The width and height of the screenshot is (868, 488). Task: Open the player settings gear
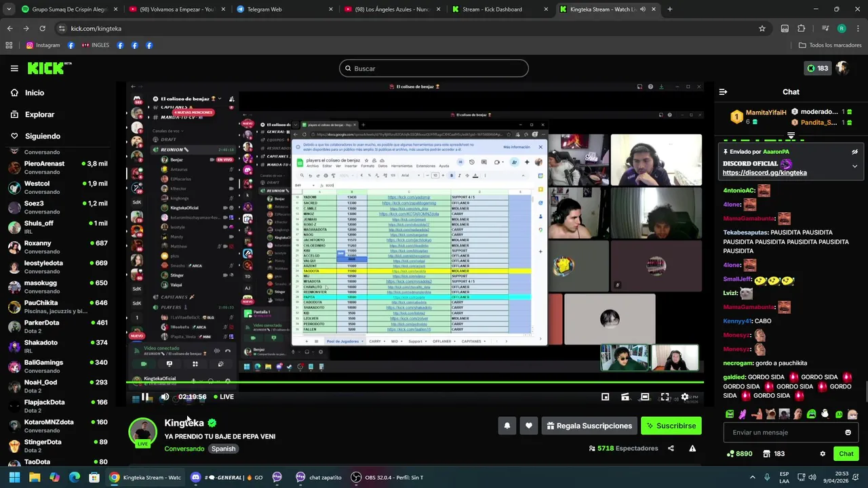pyautogui.click(x=685, y=397)
